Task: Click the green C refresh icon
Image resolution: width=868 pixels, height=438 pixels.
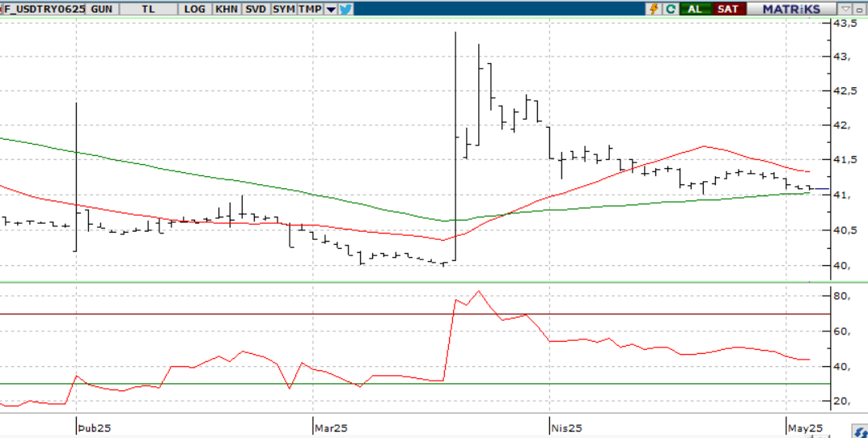Action: click(x=671, y=9)
